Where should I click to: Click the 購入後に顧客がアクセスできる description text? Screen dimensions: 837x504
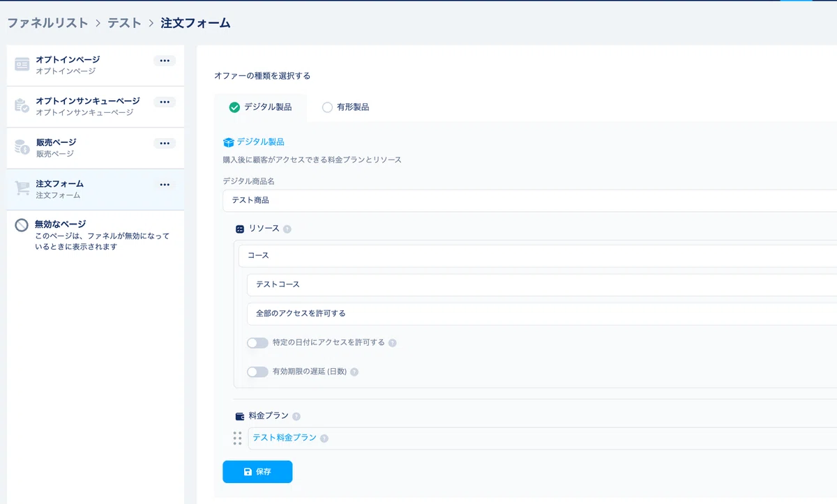coord(312,160)
